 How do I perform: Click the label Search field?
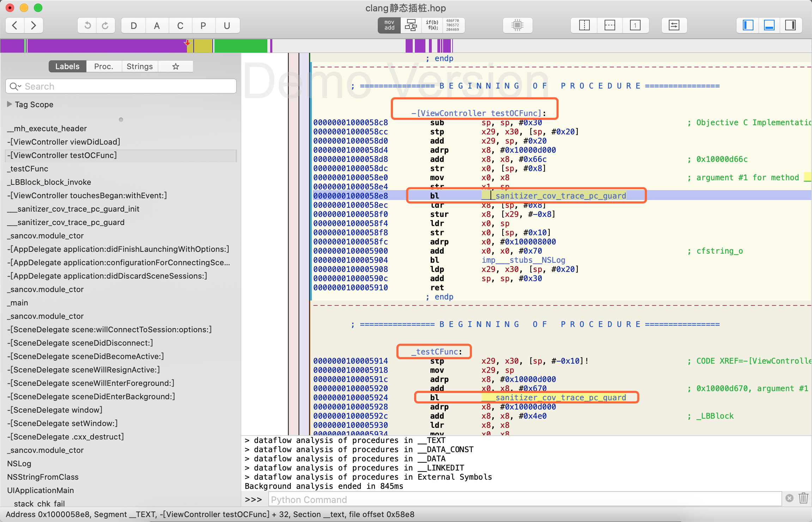(x=121, y=86)
